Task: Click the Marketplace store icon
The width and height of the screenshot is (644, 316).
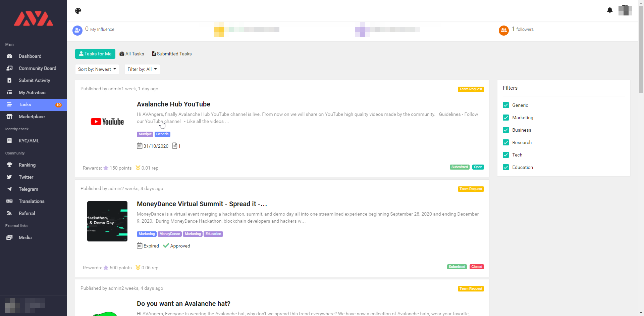Action: [9, 117]
